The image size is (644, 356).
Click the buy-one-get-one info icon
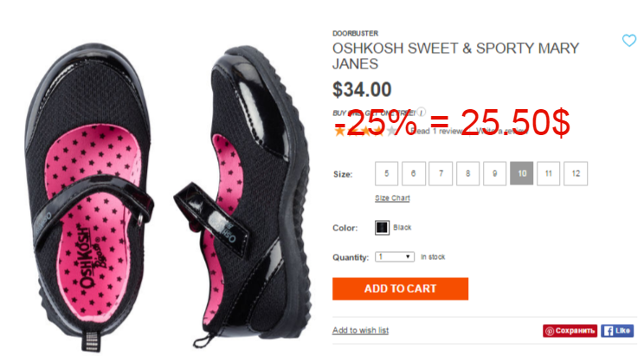coord(421,112)
